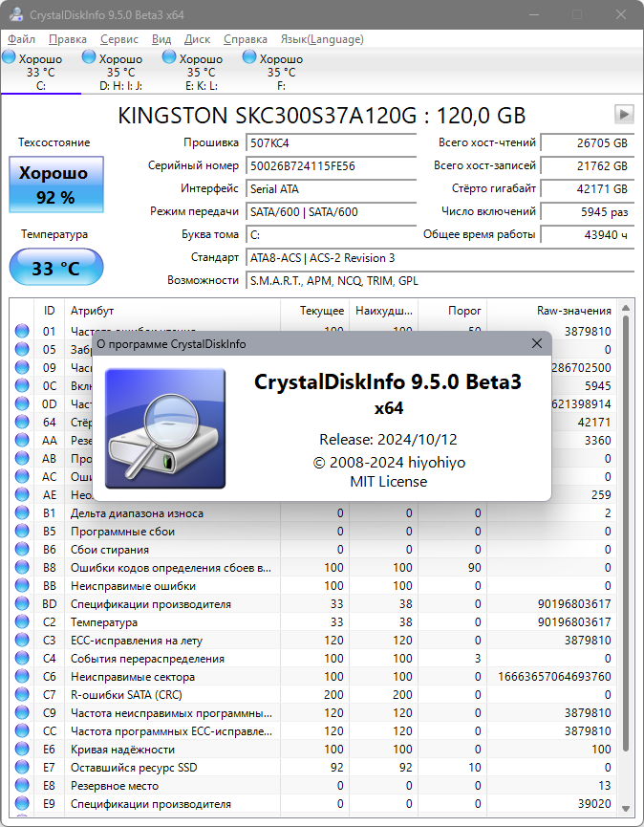Screen dimensions: 644x827
Task: Click the status circle of attribute AE
Action: [x=22, y=494]
